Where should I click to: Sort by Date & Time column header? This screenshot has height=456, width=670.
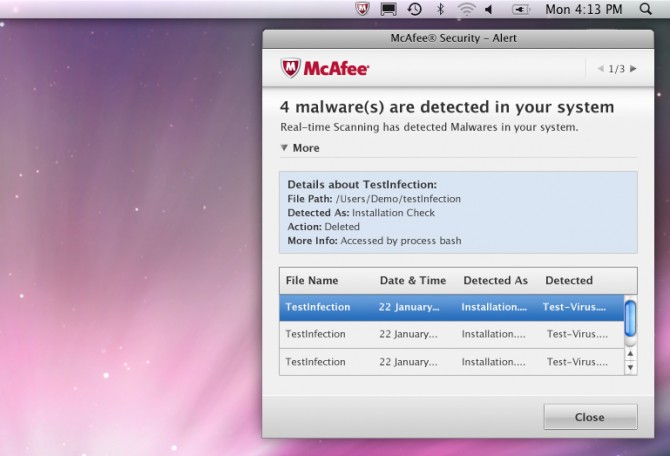coord(413,280)
